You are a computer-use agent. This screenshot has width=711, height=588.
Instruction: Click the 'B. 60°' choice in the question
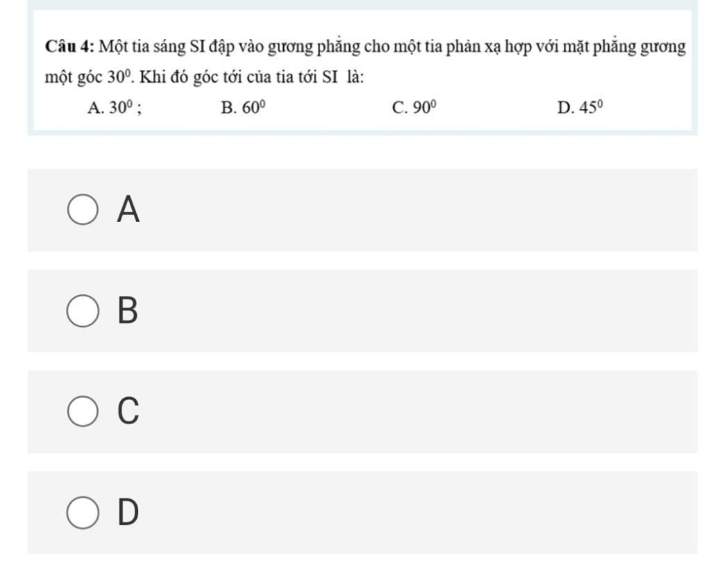pos(243,108)
